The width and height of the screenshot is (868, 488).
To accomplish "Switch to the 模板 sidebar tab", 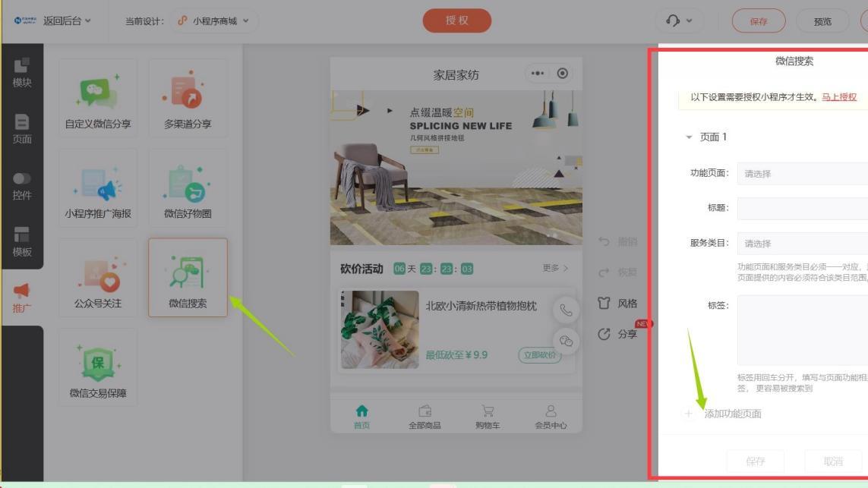I will tap(21, 242).
